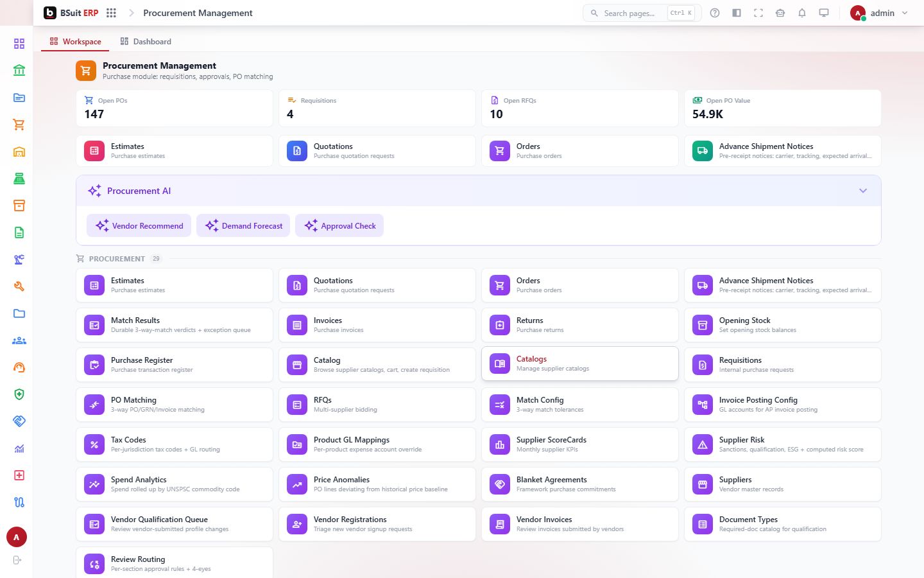Open the Document Types card
The width and height of the screenshot is (924, 578).
[783, 524]
